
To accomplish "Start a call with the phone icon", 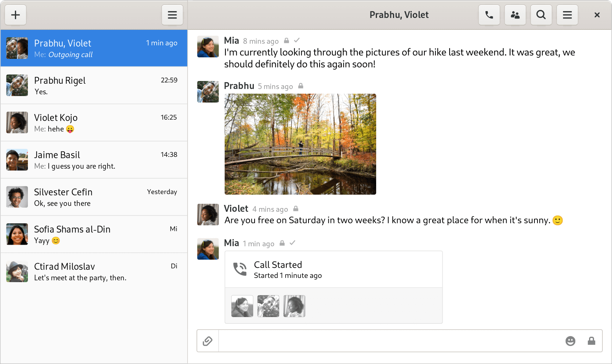I will tap(489, 15).
